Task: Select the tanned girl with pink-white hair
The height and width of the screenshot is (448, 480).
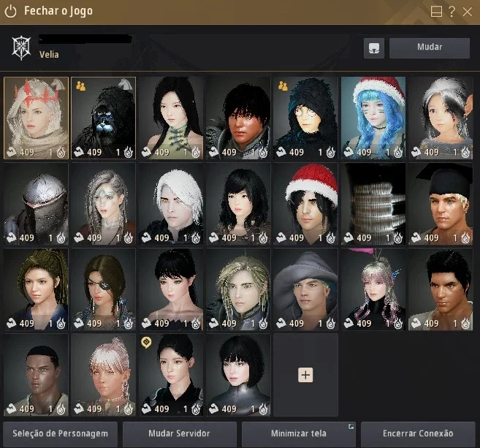Action: coord(104,375)
